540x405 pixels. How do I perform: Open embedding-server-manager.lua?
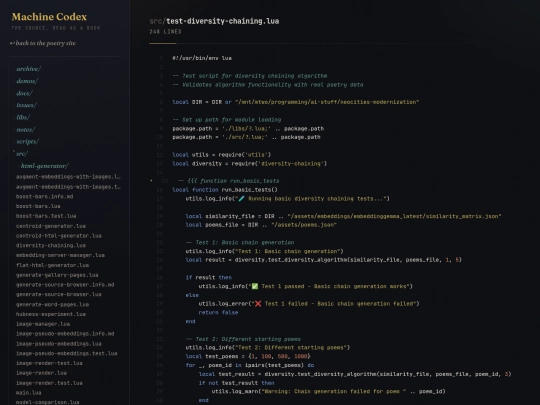pyautogui.click(x=60, y=255)
